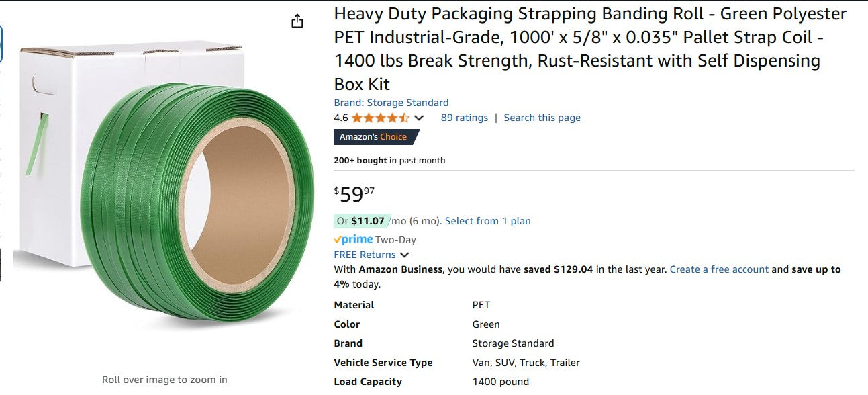This screenshot has width=868, height=395.
Task: Click Create a free account
Action: pyautogui.click(x=718, y=269)
